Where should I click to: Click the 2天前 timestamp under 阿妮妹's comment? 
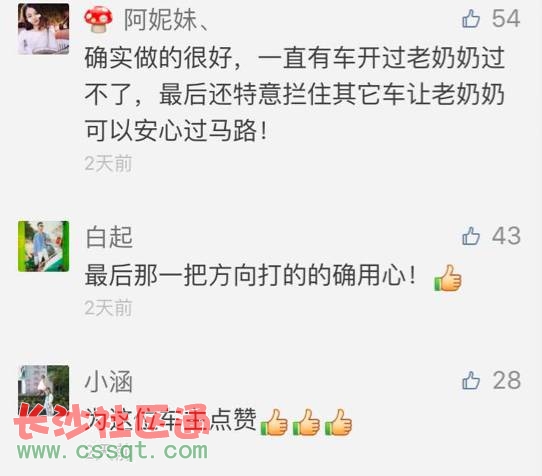[109, 163]
